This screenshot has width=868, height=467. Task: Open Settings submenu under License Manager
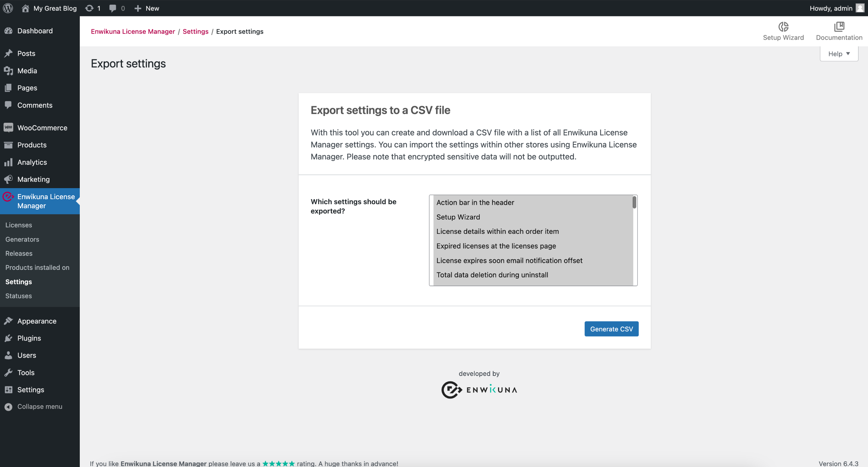tap(19, 282)
